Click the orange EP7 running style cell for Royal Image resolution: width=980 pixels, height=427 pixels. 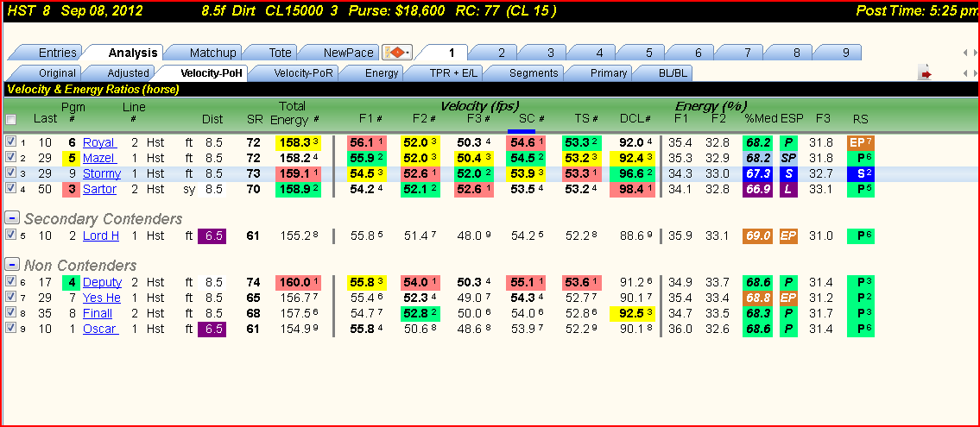click(861, 142)
